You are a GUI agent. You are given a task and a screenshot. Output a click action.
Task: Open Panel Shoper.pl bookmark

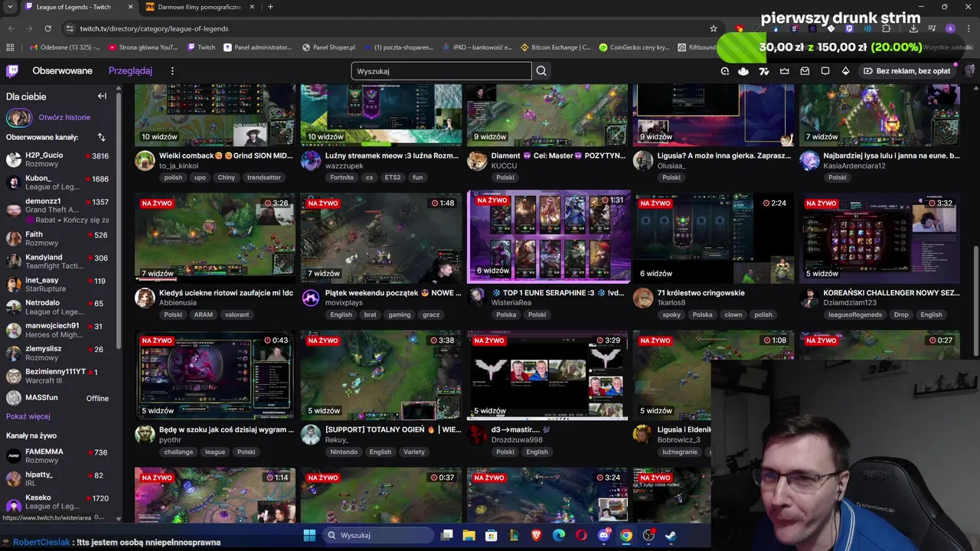pyautogui.click(x=328, y=47)
